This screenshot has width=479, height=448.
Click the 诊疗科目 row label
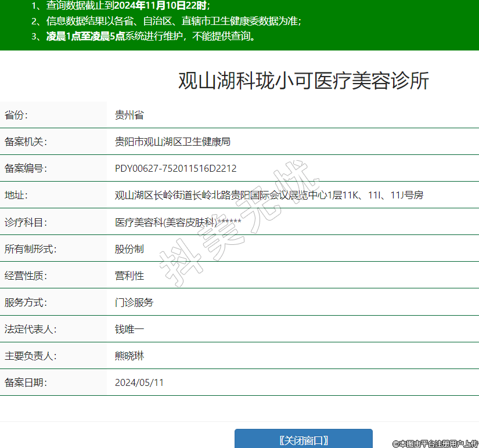coord(26,222)
